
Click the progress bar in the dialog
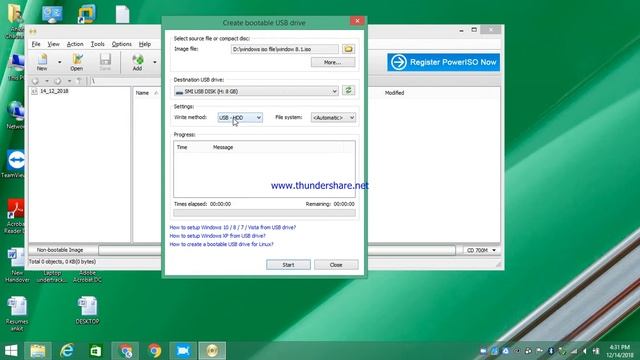[264, 213]
